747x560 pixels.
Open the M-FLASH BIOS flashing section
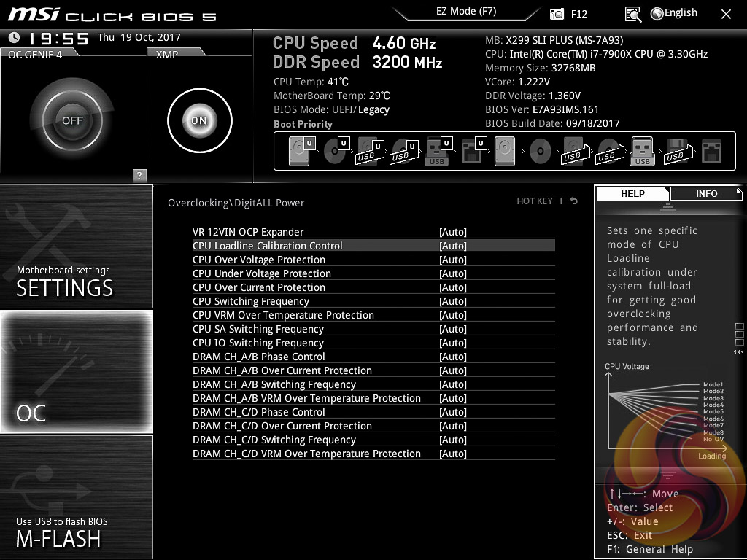click(x=76, y=497)
